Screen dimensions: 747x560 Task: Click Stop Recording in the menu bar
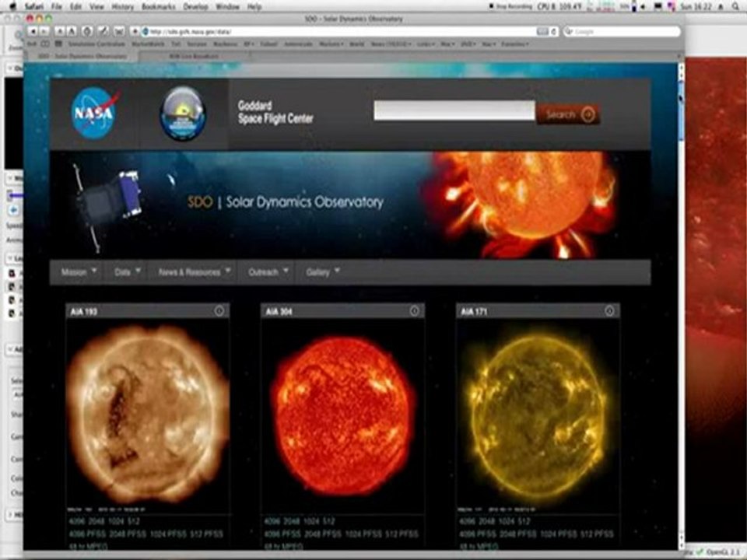coord(510,6)
